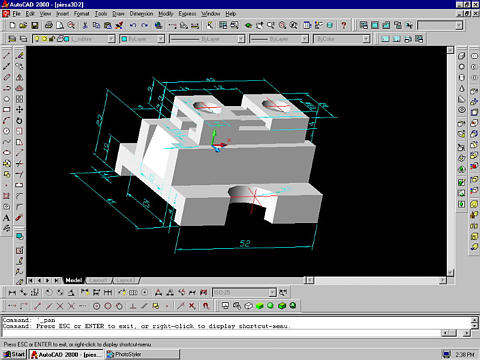Viewport: 480px width, 360px height.
Task: Switch to the Model tab
Action: point(74,280)
